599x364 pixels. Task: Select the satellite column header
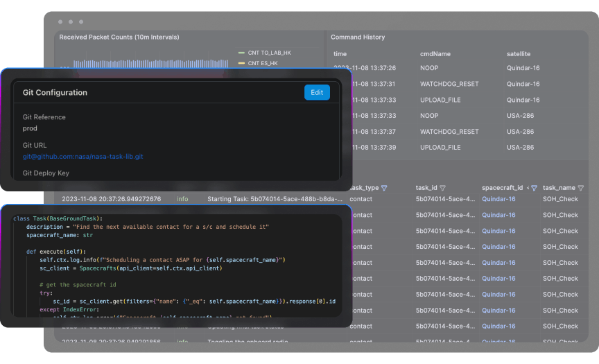tap(519, 54)
